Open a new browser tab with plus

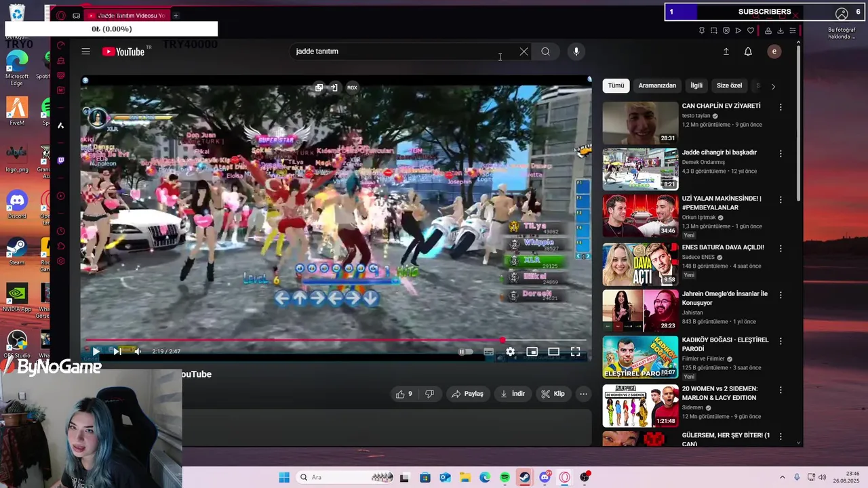click(176, 15)
